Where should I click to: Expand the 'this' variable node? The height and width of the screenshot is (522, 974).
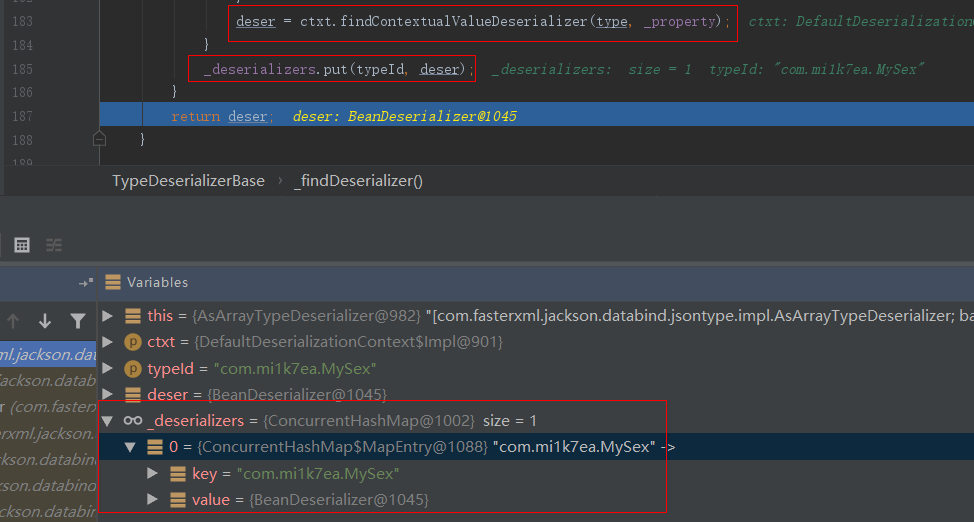(108, 316)
